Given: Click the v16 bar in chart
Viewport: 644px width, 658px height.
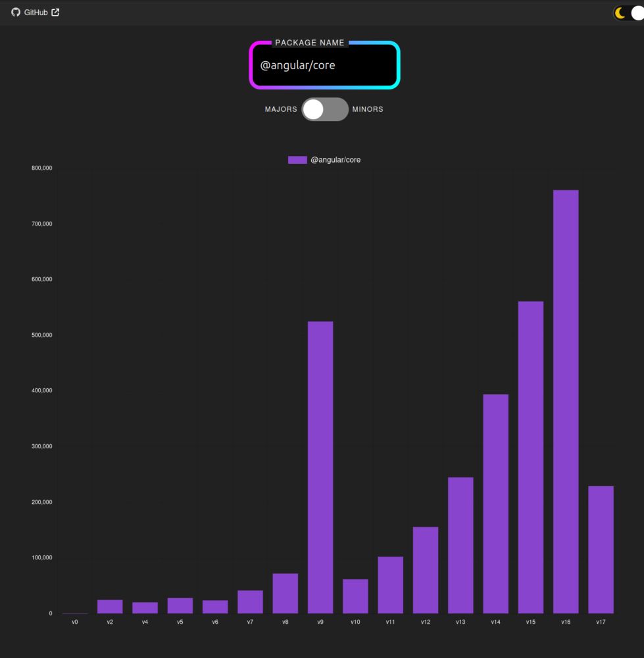Looking at the screenshot, I should coord(566,401).
